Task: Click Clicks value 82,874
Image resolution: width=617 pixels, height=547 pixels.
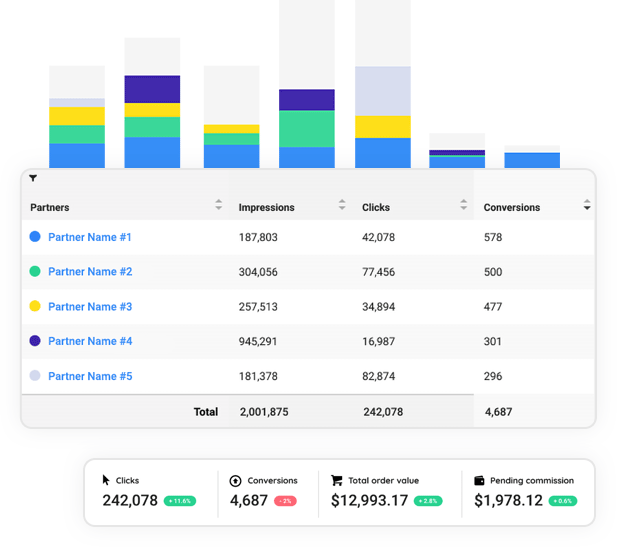Action: tap(379, 376)
